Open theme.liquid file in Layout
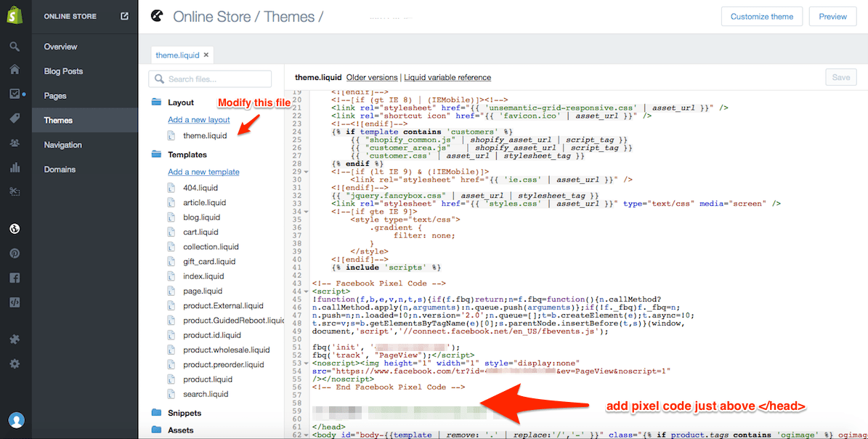 (205, 135)
